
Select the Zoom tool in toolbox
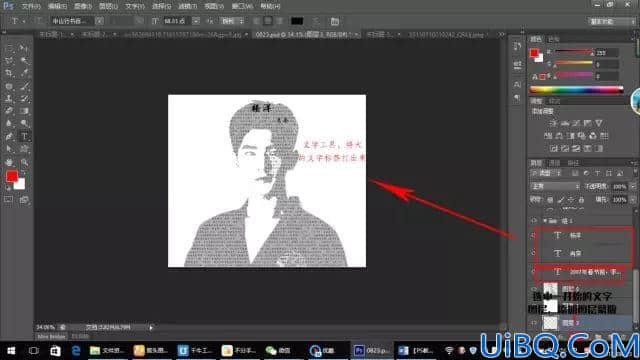[24, 162]
